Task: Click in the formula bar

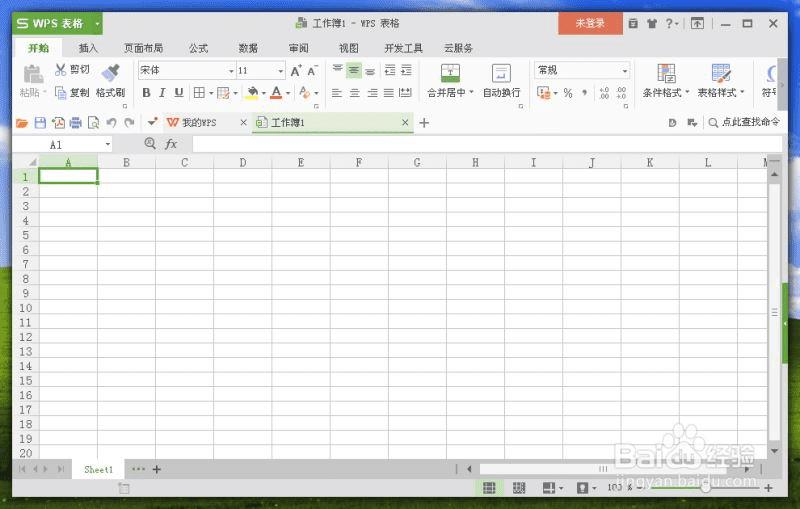Action: coord(487,144)
